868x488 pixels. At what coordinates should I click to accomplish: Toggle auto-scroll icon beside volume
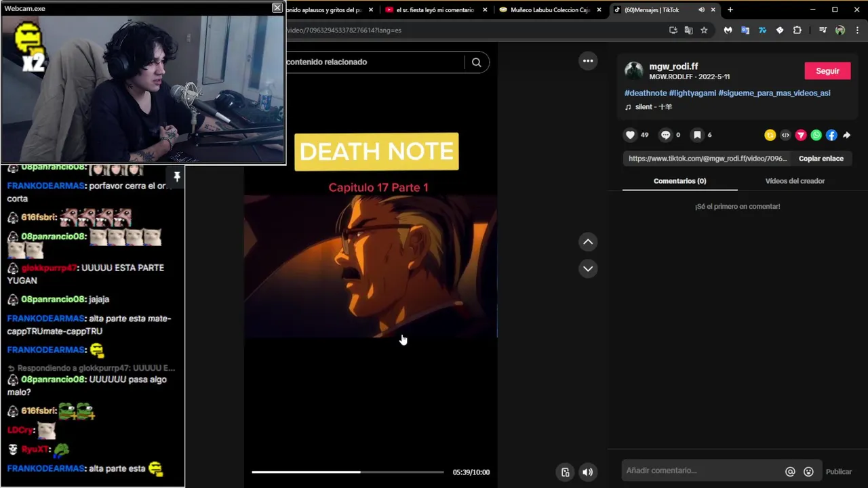coord(565,472)
